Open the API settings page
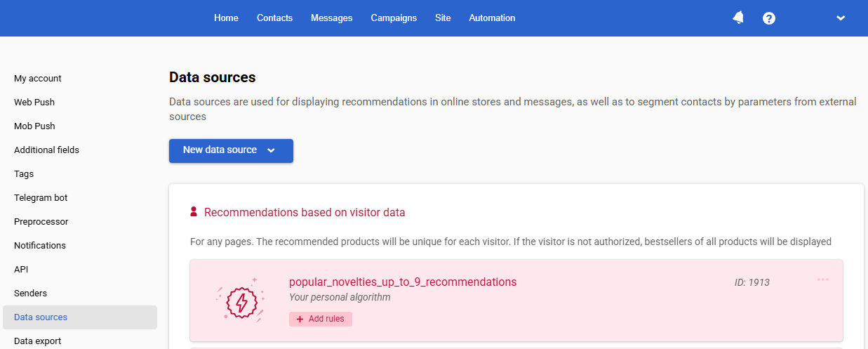Viewport: 868px width, 349px height. (x=21, y=270)
